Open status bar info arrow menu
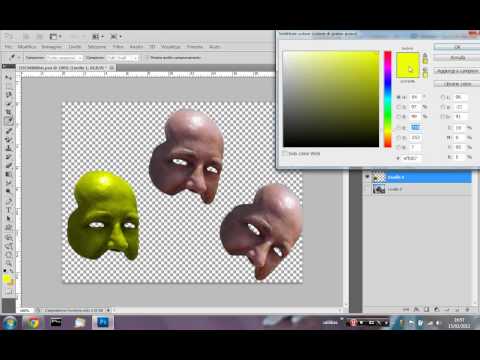This screenshot has height=360, width=480. [109, 310]
